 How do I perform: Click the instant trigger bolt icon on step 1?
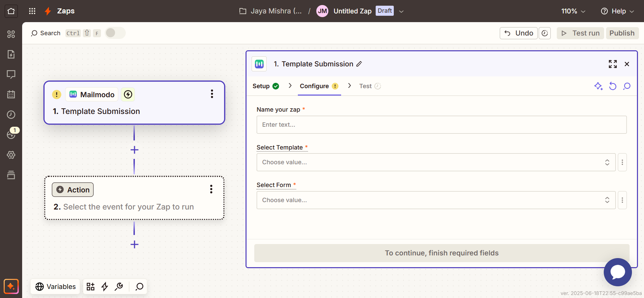click(x=128, y=95)
